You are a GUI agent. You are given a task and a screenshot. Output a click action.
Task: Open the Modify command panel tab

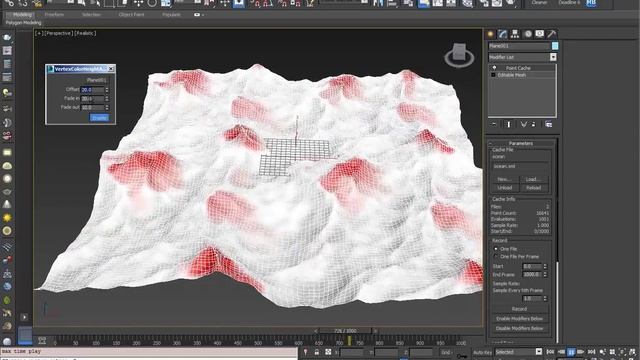tap(502, 34)
